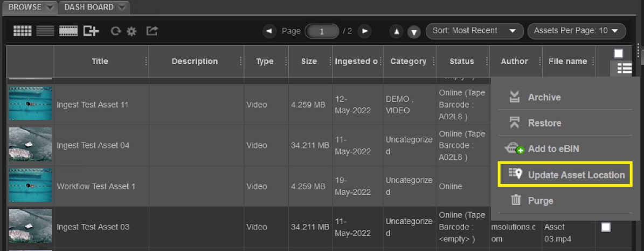Open the gear settings icon
The height and width of the screenshot is (251, 644).
(131, 31)
